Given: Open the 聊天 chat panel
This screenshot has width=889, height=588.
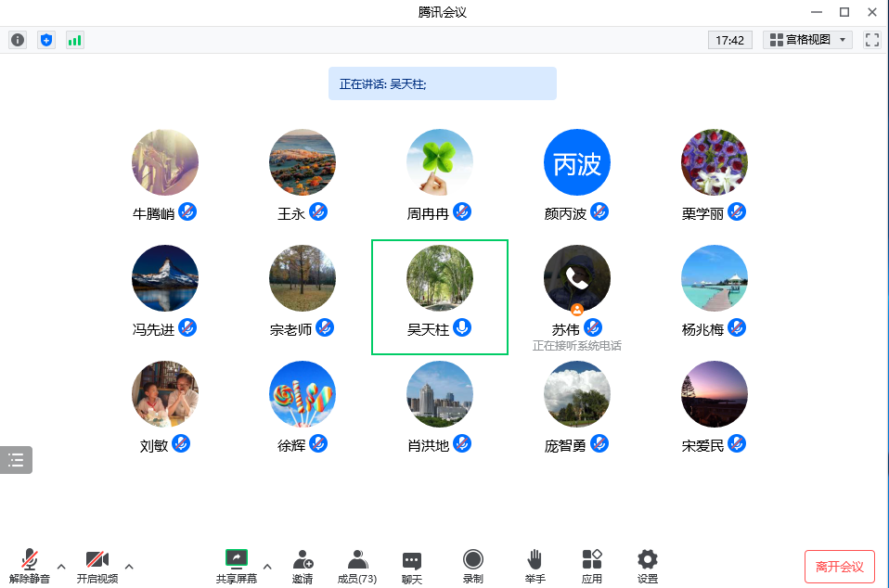Looking at the screenshot, I should (412, 567).
